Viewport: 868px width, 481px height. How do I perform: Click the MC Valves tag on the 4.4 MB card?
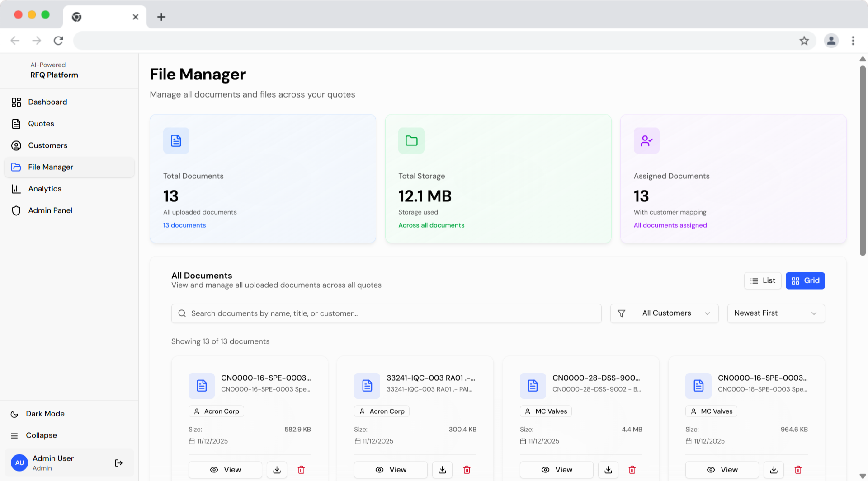[546, 411]
